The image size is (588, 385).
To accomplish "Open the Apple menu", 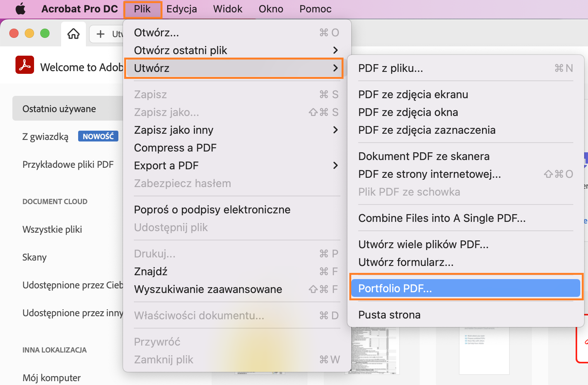I will (20, 9).
